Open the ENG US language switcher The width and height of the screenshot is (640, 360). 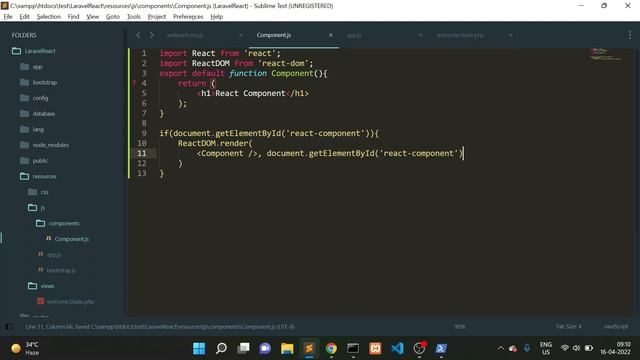click(x=546, y=349)
